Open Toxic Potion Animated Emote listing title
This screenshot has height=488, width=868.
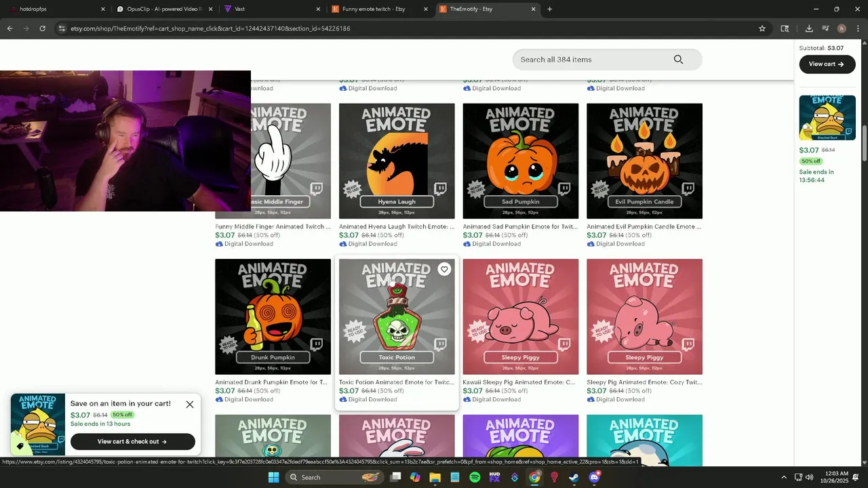click(x=397, y=382)
